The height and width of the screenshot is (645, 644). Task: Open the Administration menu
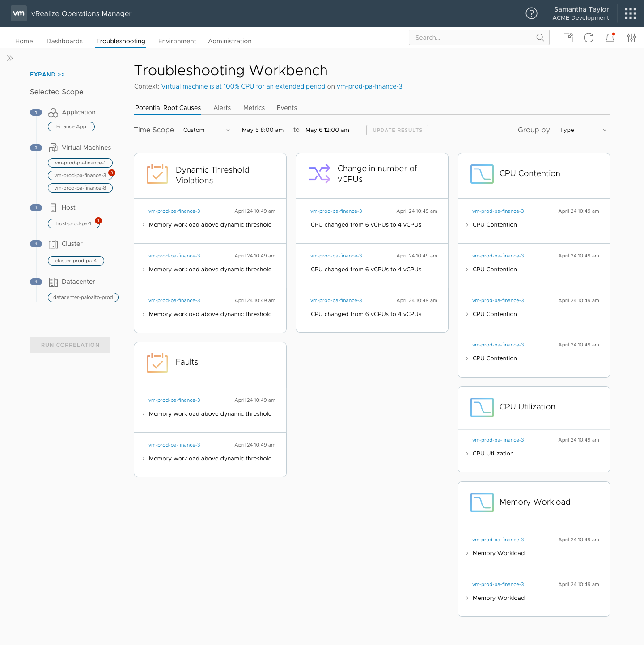pyautogui.click(x=230, y=41)
